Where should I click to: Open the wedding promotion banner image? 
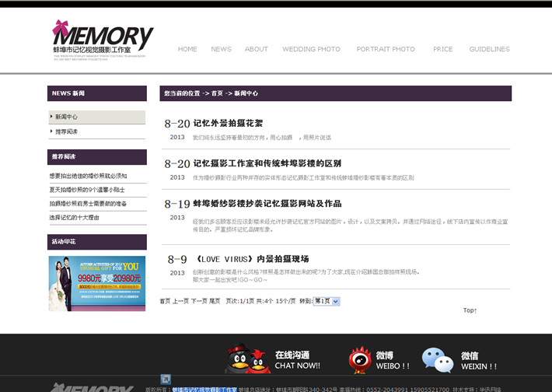[96, 283]
